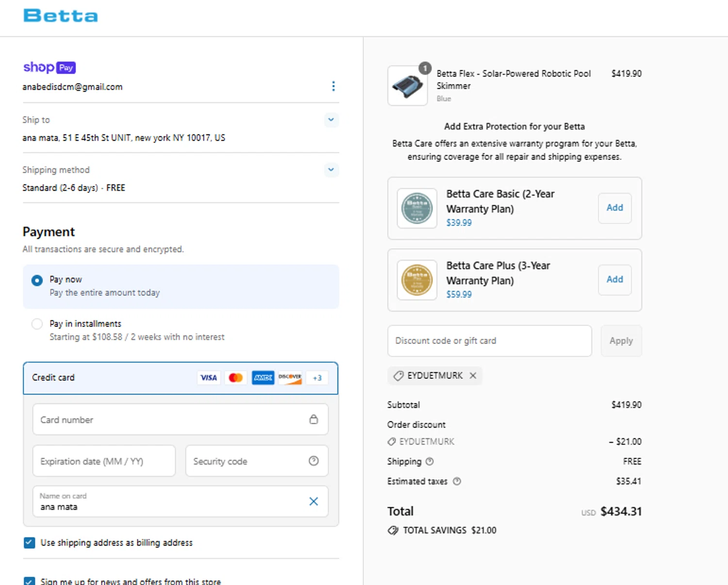Show the +3 more card types
The width and height of the screenshot is (728, 585).
[317, 378]
